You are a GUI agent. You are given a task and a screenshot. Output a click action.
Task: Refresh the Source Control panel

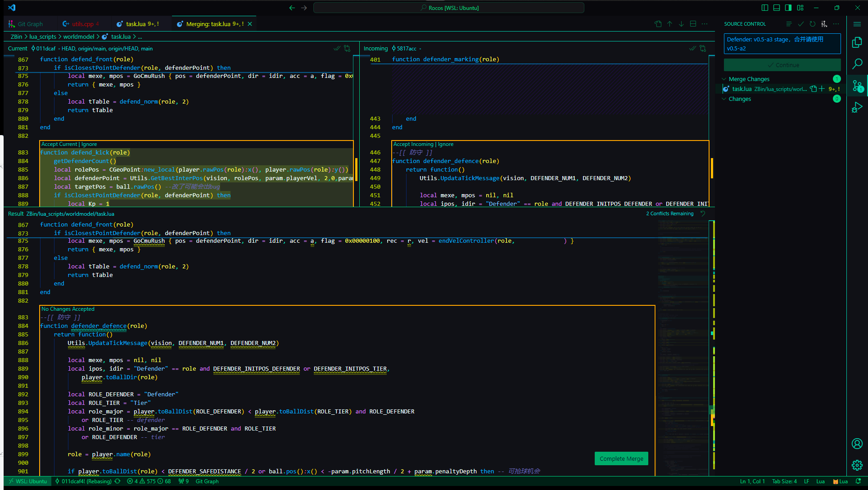click(812, 24)
